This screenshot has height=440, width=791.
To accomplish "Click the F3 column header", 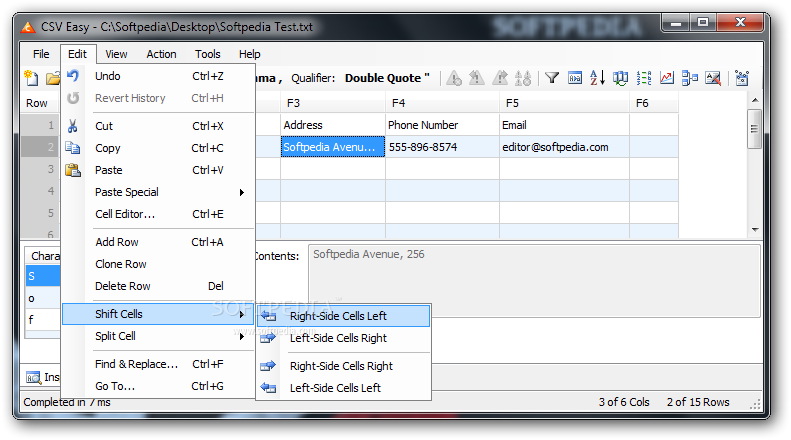I will click(x=333, y=103).
